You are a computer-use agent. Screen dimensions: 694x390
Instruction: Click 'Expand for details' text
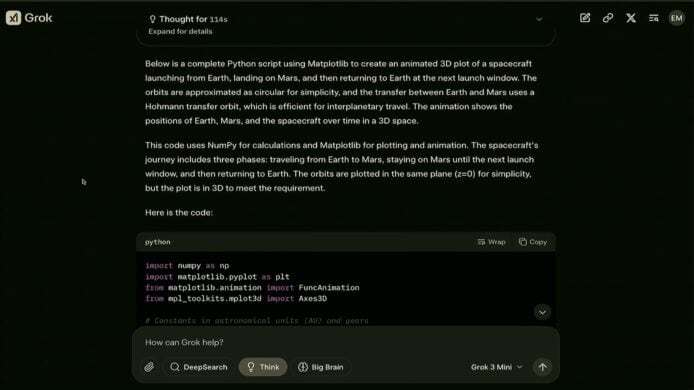[x=180, y=31]
